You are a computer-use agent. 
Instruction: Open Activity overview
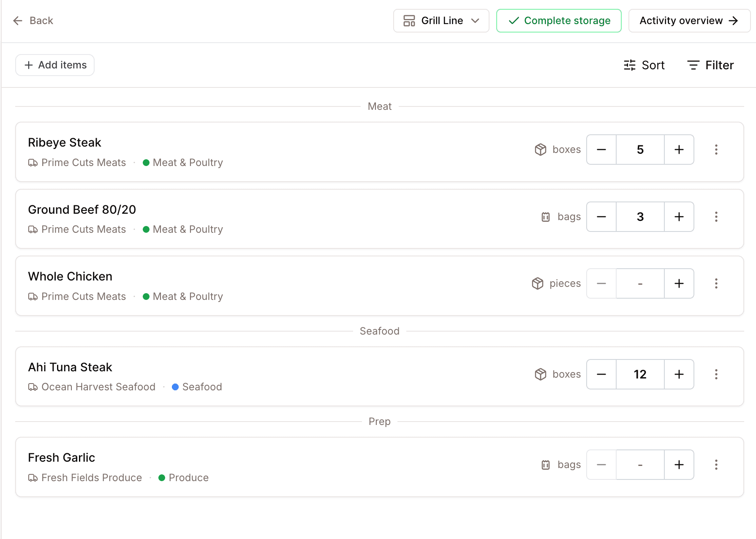(689, 21)
